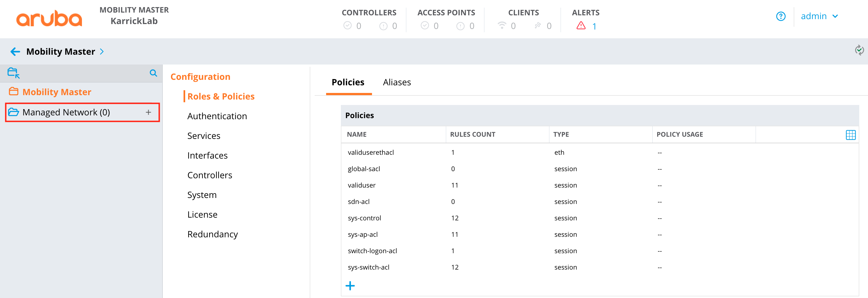Click the back arrow beside Mobility Master
The image size is (868, 298).
pyautogui.click(x=15, y=52)
